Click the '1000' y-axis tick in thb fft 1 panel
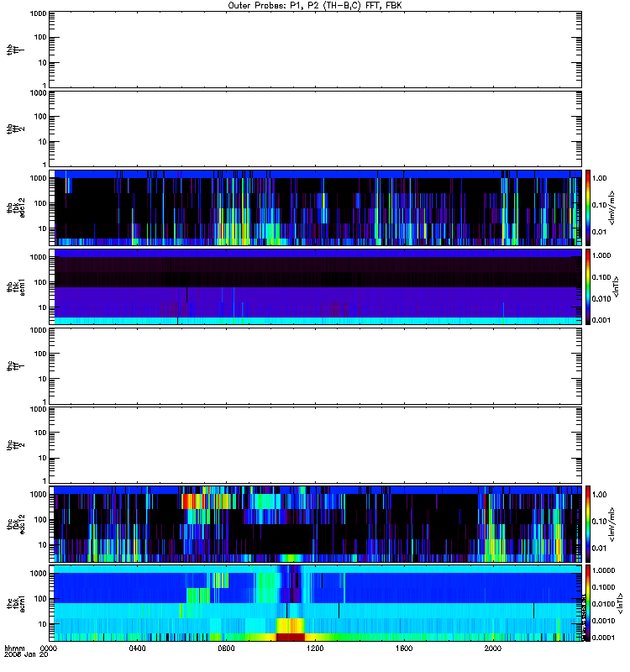 coord(38,13)
